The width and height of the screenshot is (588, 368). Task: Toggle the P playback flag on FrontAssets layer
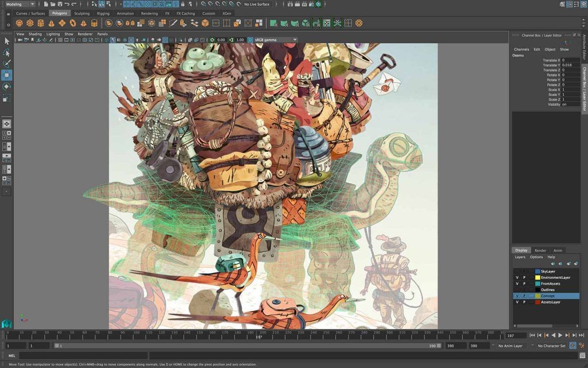524,283
